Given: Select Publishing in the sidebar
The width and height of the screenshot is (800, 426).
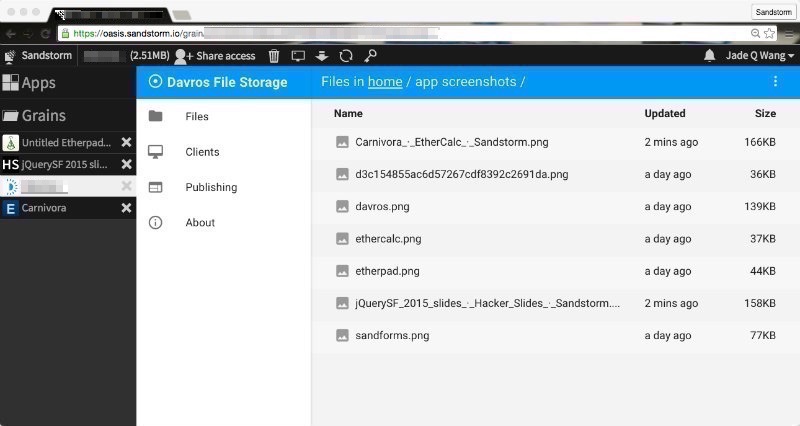Looking at the screenshot, I should [x=211, y=187].
